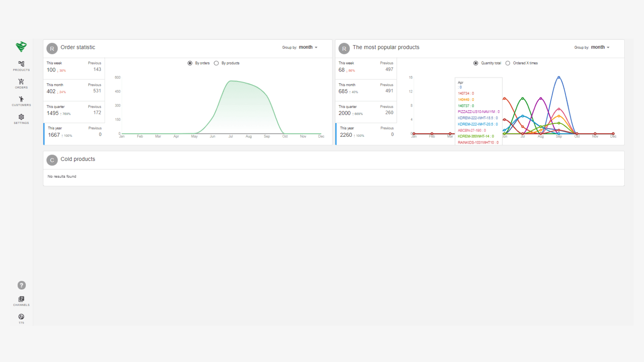Click the tall blue peak point in September

(x=559, y=77)
